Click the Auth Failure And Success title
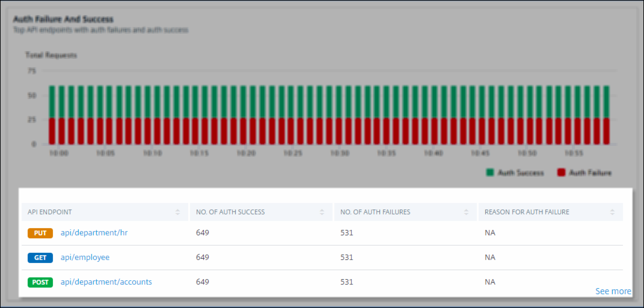The height and width of the screenshot is (308, 644). coord(63,19)
